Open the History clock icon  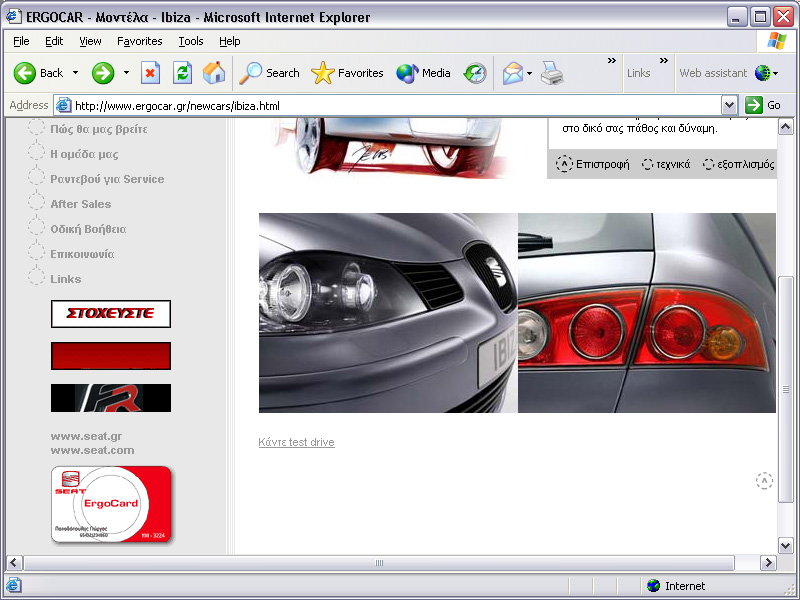pos(475,73)
